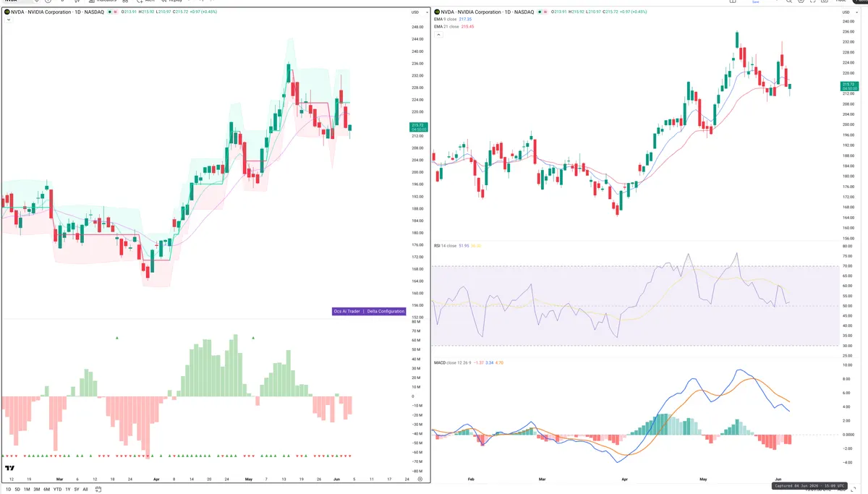Click the 70.00 level on RSI axis
This screenshot has height=494, width=868.
848,266
